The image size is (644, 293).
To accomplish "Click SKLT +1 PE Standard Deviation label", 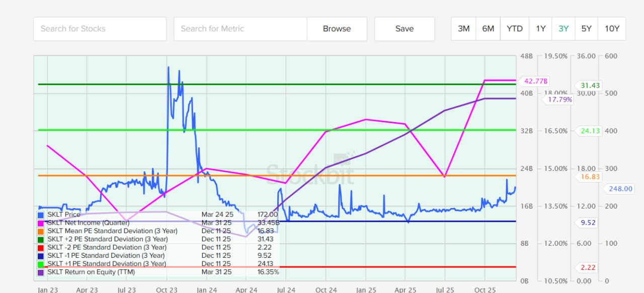I will 107,264.
